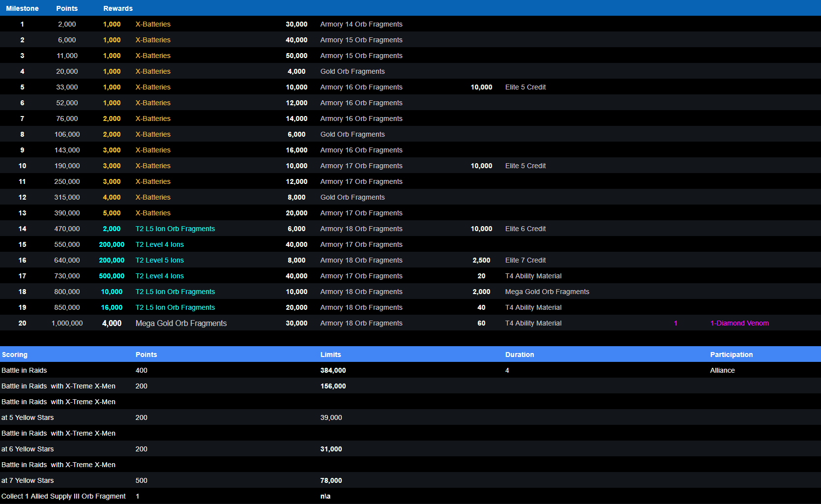Click the Milestone column header

pyautogui.click(x=22, y=8)
